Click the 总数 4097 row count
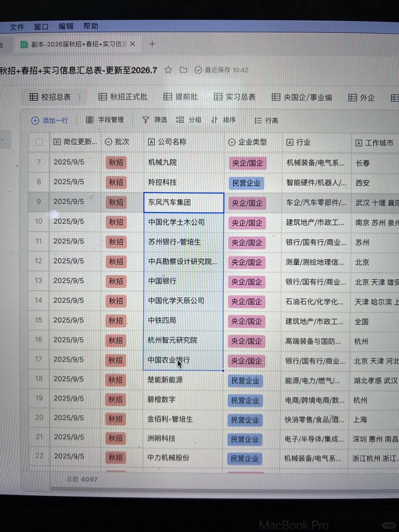Screen dimensions: 399x532 click(82, 479)
